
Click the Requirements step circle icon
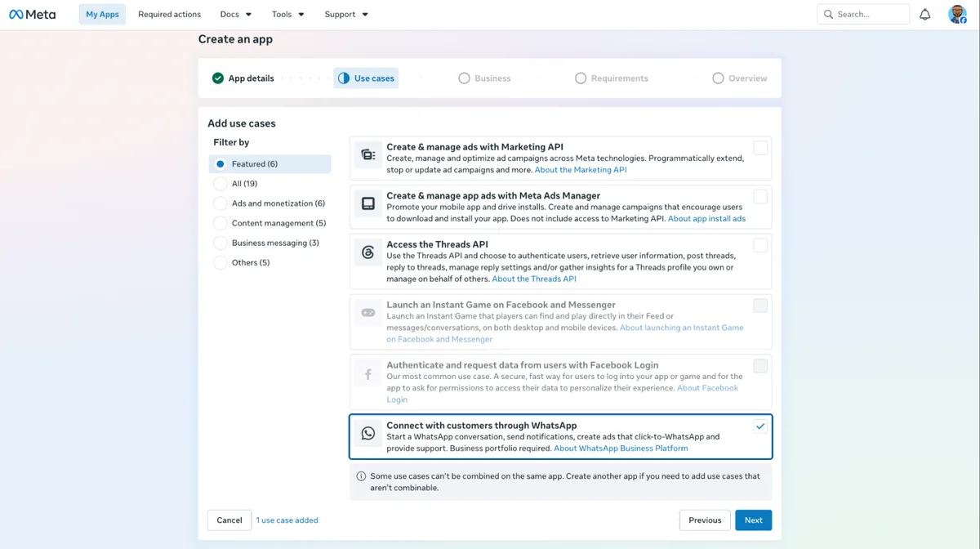point(581,78)
